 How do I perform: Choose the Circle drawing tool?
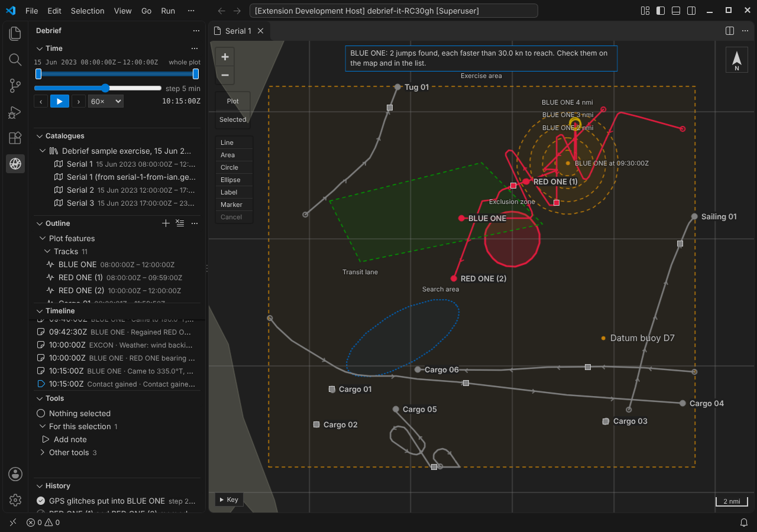(x=234, y=167)
